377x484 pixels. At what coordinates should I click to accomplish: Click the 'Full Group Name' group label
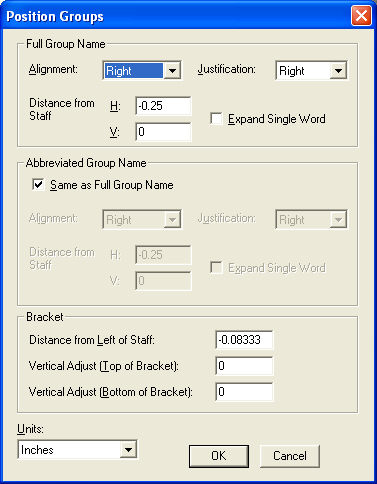[66, 44]
